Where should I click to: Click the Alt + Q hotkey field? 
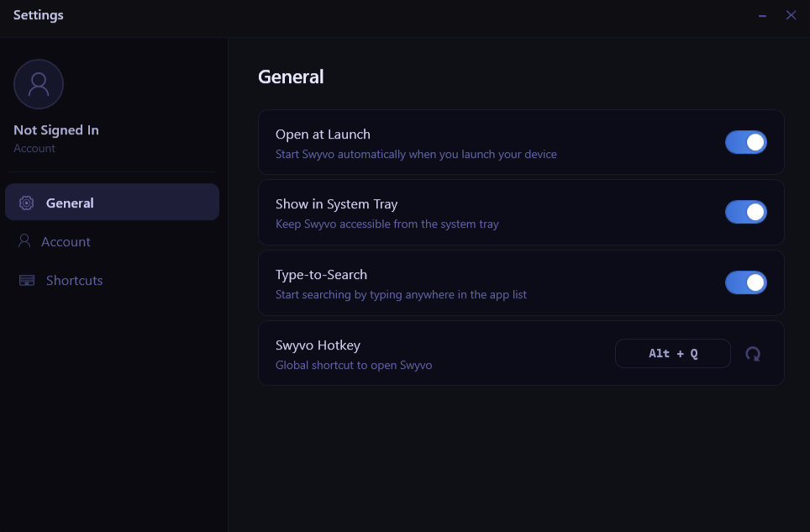pyautogui.click(x=672, y=353)
